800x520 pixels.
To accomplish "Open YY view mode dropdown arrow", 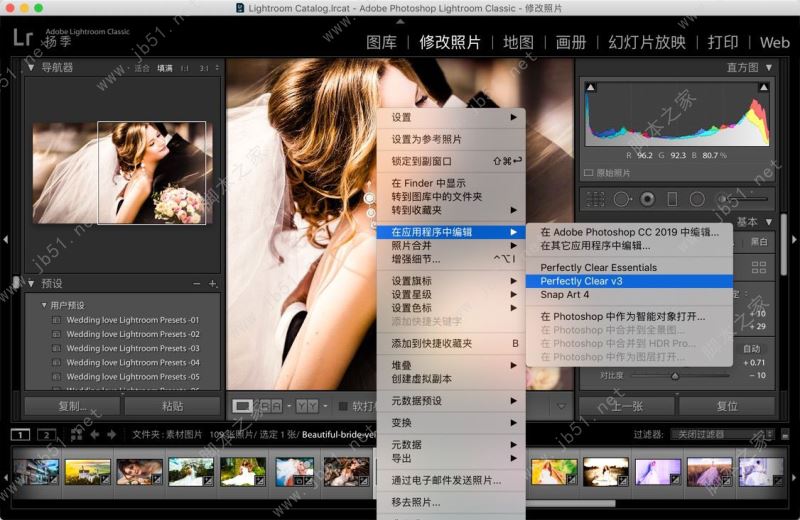I will pos(325,406).
